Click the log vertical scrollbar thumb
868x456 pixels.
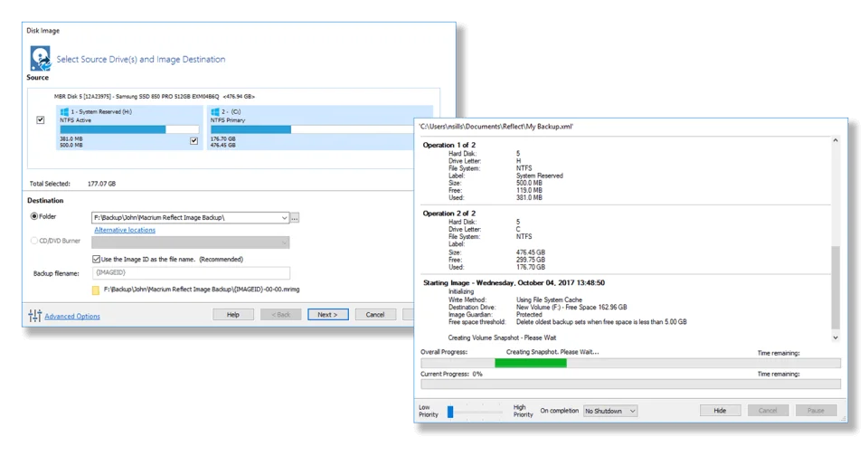point(835,288)
